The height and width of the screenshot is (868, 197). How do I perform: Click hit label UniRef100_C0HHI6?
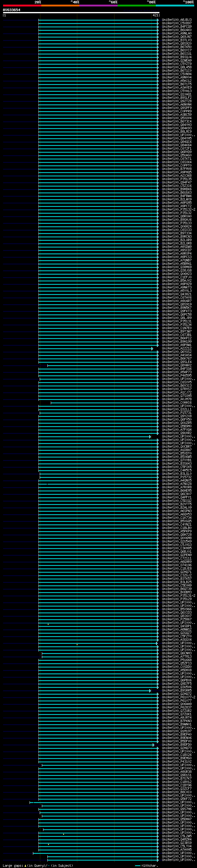[x=177, y=403]
